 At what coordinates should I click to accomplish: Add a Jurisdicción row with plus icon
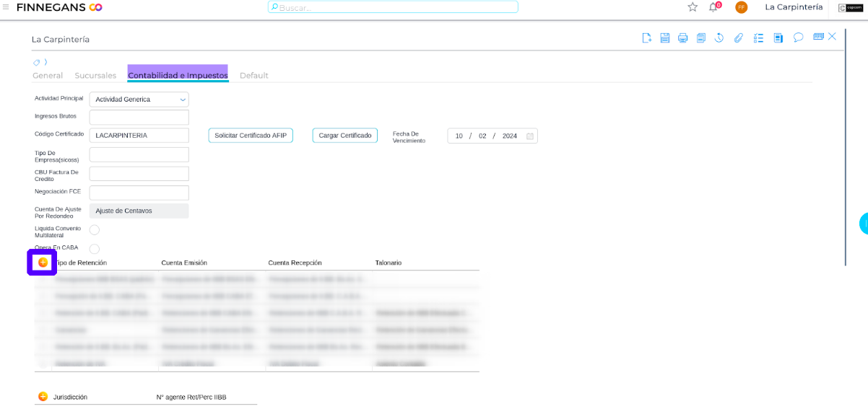coord(43,397)
